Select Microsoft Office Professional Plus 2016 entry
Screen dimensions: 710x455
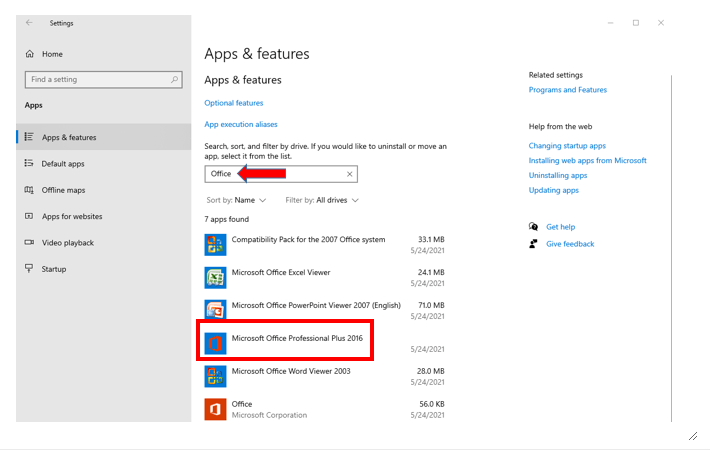pyautogui.click(x=324, y=343)
